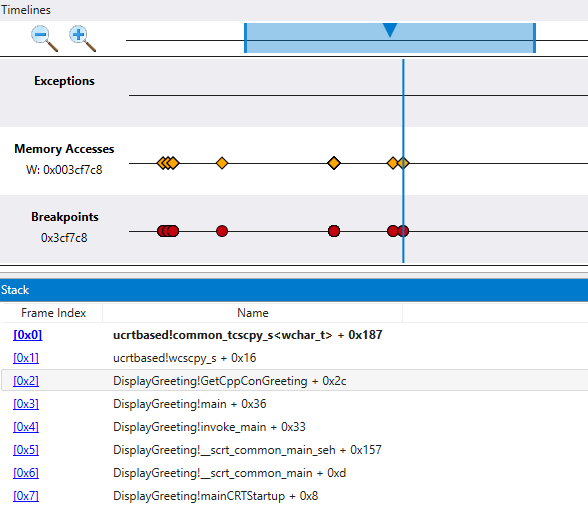Click the Stack panel title bar
Screen dimensions: 588x507
point(294,290)
